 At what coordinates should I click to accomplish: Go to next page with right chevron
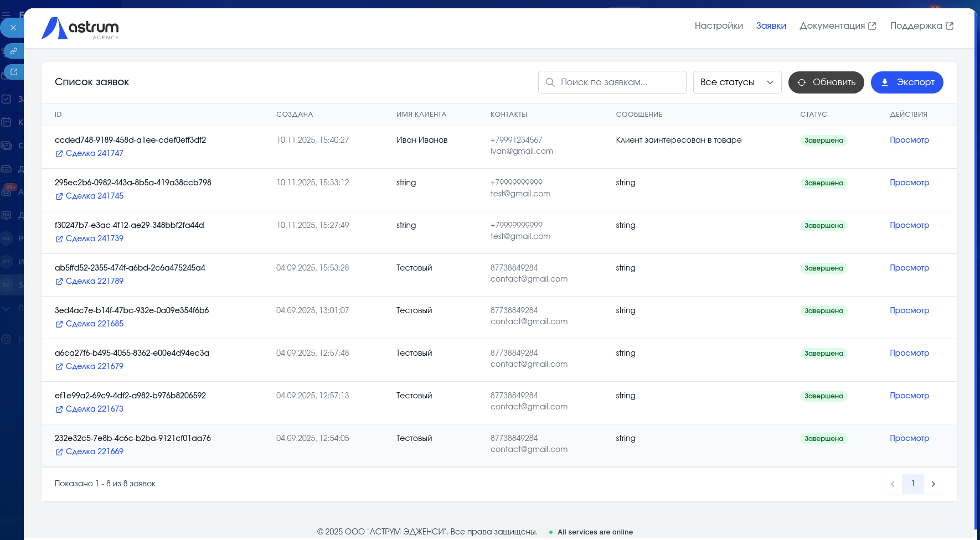click(x=933, y=484)
